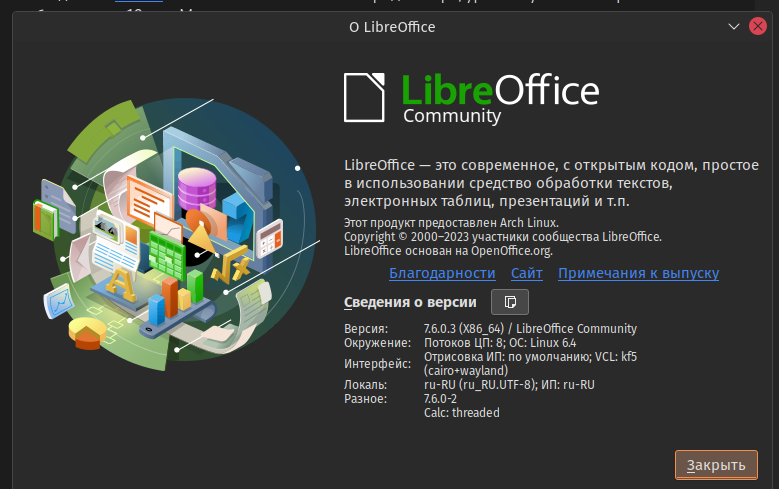
Task: Open the Примечания к выпуску link
Action: click(x=638, y=273)
